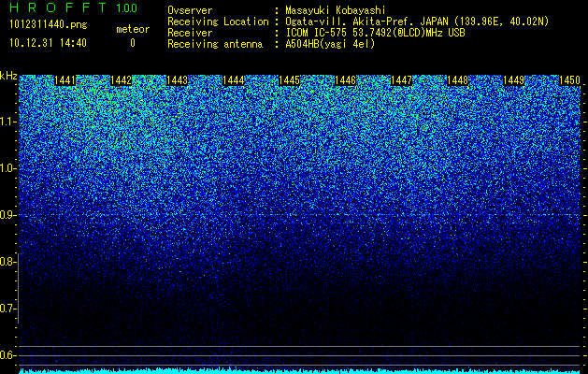
Task: Click the 1.1 frequency axis label
Action: point(6,122)
